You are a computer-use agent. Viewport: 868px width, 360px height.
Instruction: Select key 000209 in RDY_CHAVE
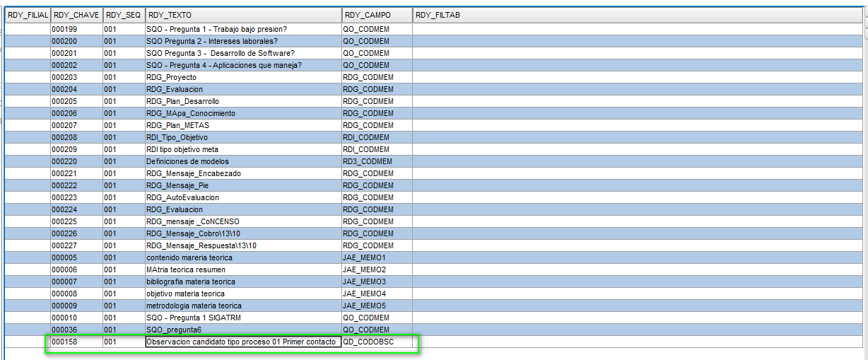(76, 149)
